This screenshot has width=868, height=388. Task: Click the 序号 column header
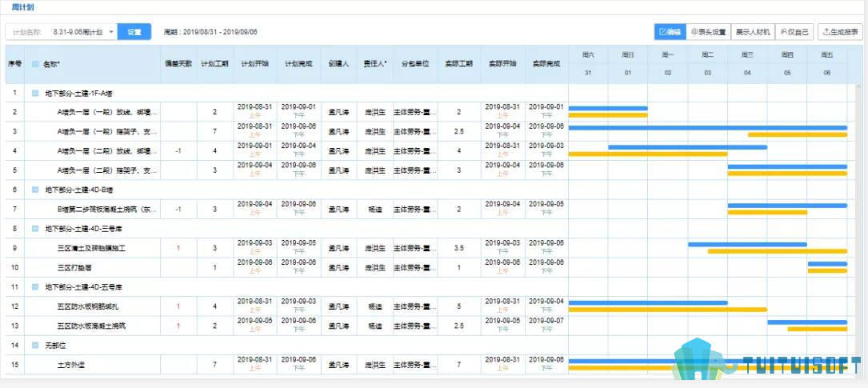[x=15, y=64]
